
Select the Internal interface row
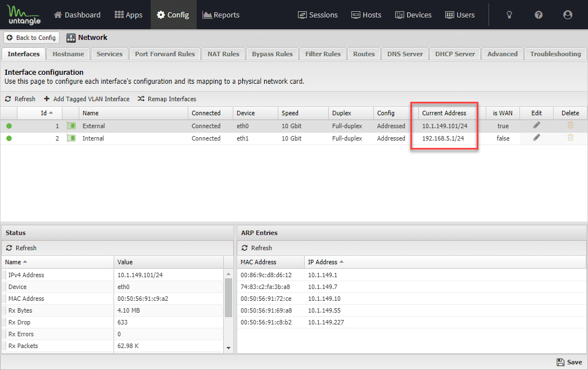click(x=294, y=138)
